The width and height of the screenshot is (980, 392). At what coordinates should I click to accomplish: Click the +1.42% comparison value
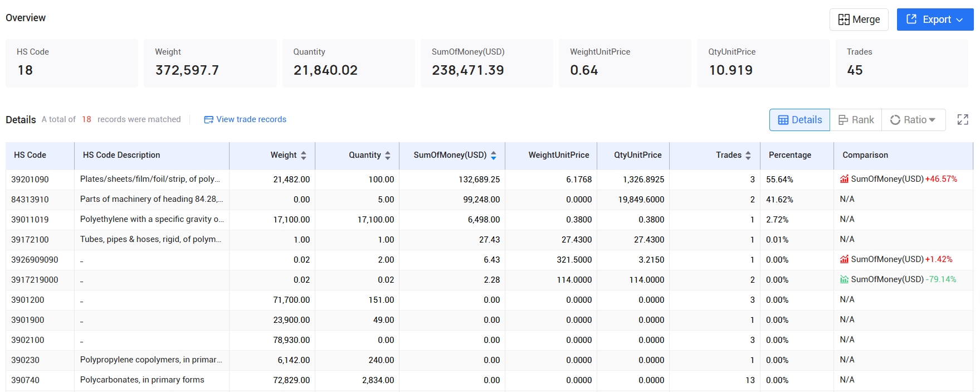[939, 259]
